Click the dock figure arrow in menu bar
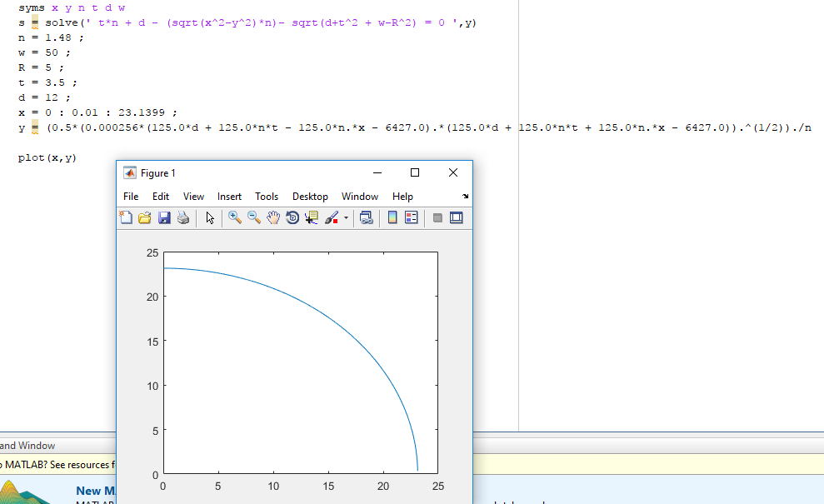 click(465, 197)
